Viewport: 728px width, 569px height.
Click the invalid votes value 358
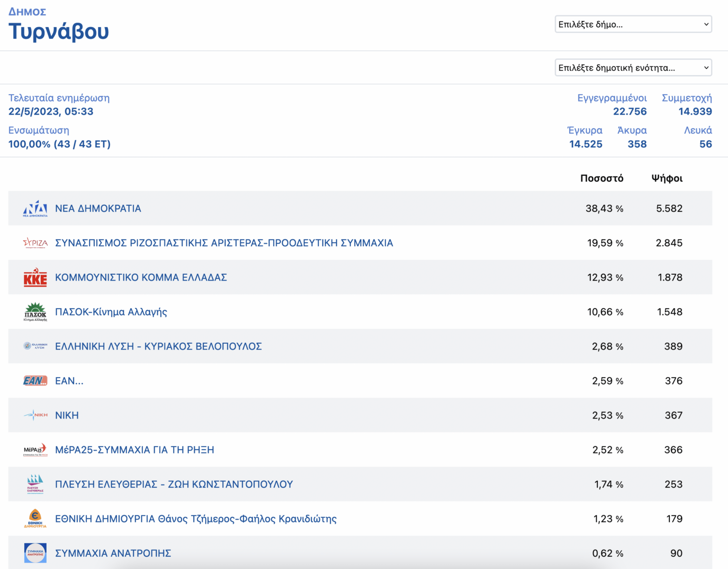click(x=637, y=144)
